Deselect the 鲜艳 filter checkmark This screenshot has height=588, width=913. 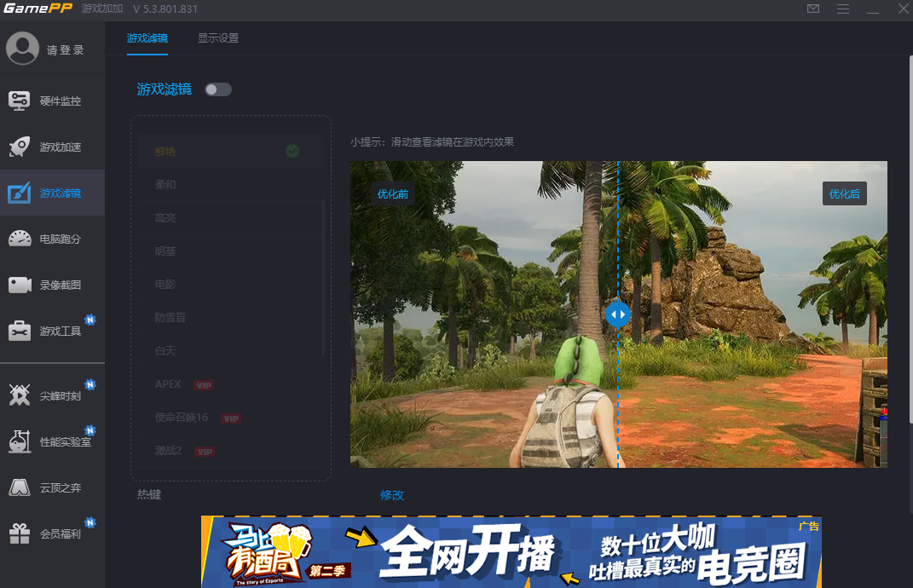pyautogui.click(x=292, y=150)
